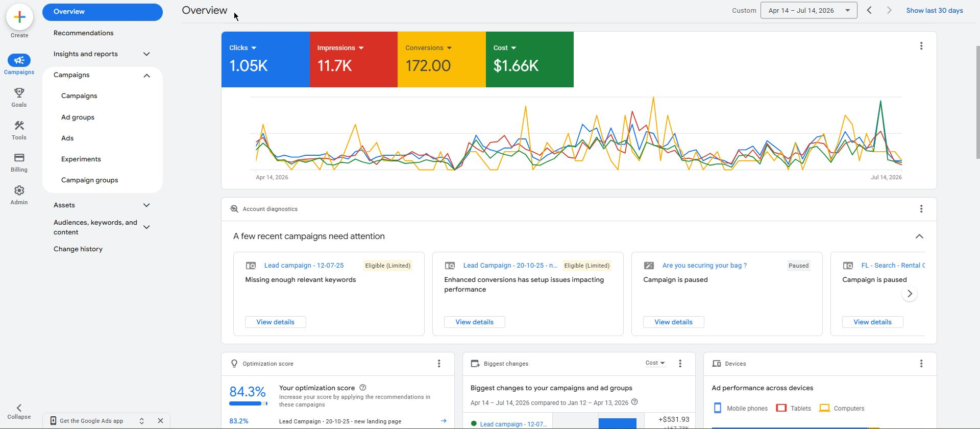Viewport: 980px width, 429px height.
Task: Click the mobile phone icon in app banner
Action: [53, 421]
